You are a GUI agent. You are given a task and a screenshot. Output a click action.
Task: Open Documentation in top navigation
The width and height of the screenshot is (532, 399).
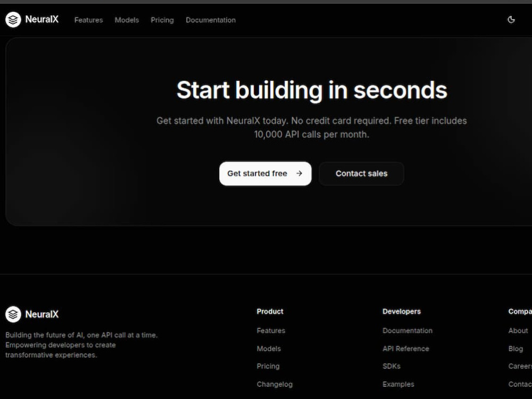(211, 20)
